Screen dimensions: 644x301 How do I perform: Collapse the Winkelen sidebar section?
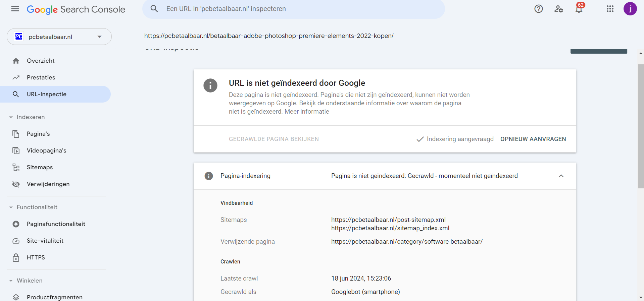click(x=11, y=281)
